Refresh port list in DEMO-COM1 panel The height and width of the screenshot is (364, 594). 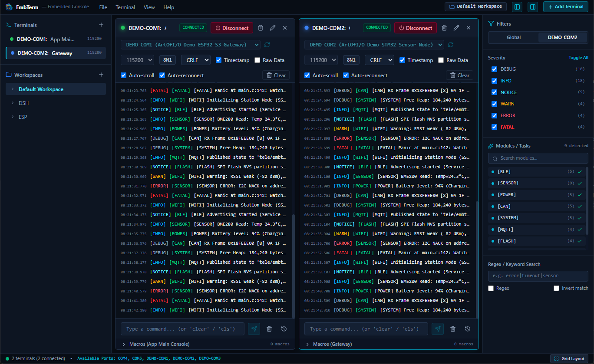pos(267,45)
